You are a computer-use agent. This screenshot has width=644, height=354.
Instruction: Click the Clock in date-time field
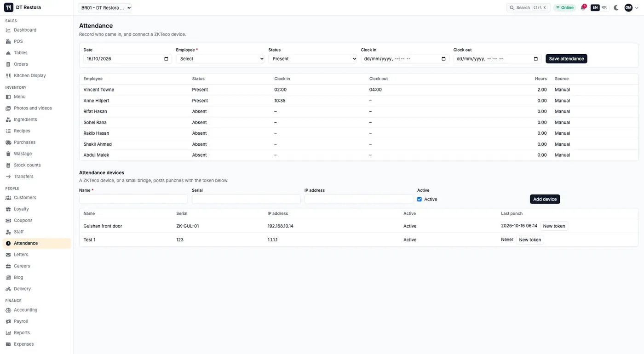click(x=405, y=59)
